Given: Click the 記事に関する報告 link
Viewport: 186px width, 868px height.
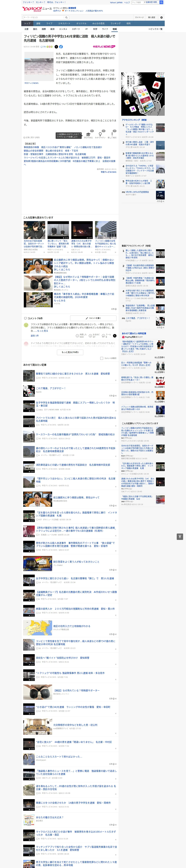Looking at the screenshot, I should click(x=32, y=137).
